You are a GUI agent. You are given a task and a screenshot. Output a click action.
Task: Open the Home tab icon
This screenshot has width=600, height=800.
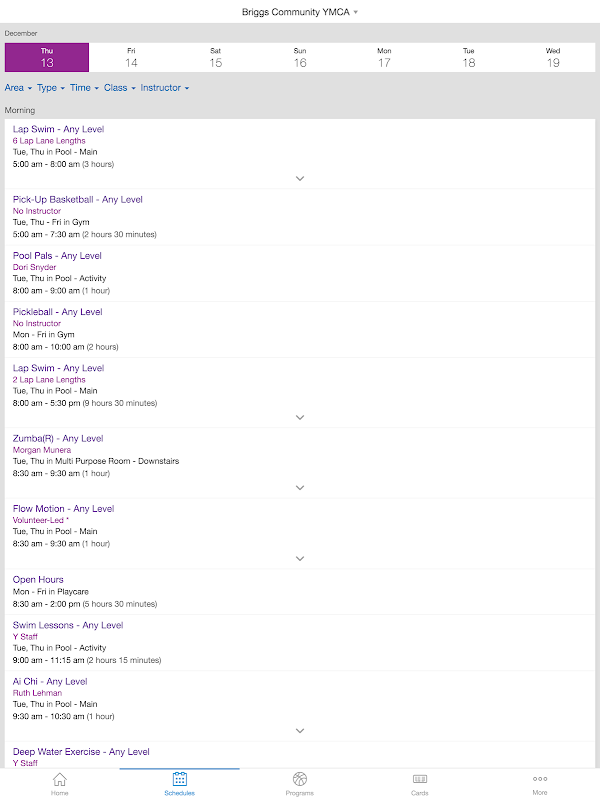point(60,779)
